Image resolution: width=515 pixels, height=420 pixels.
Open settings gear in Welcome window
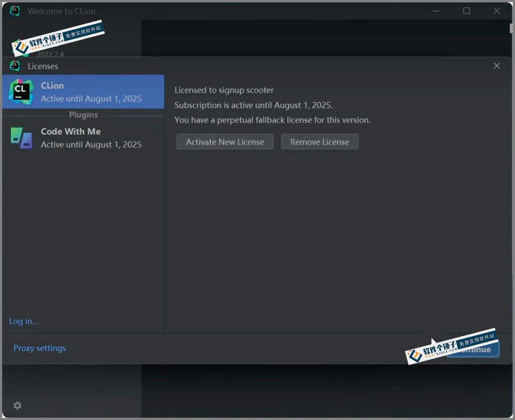tap(18, 406)
